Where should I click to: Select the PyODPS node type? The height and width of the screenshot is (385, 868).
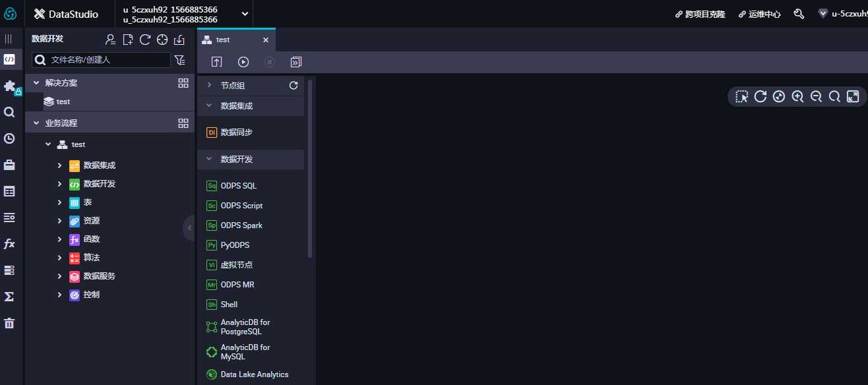pos(228,245)
